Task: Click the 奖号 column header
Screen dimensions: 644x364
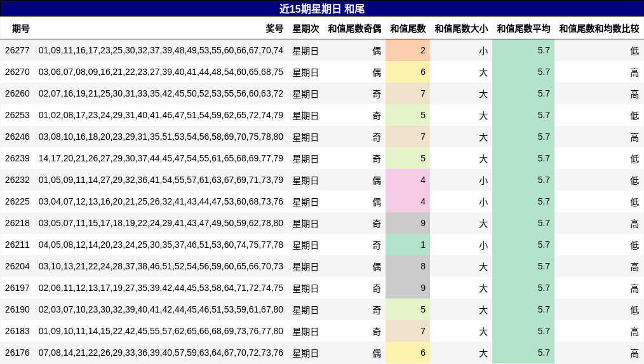Action: tap(274, 29)
